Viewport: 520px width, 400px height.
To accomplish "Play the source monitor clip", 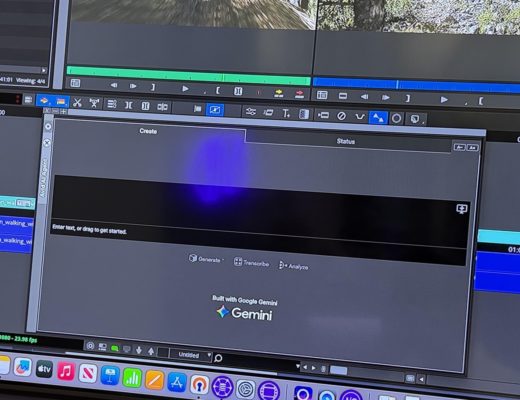I will point(185,89).
